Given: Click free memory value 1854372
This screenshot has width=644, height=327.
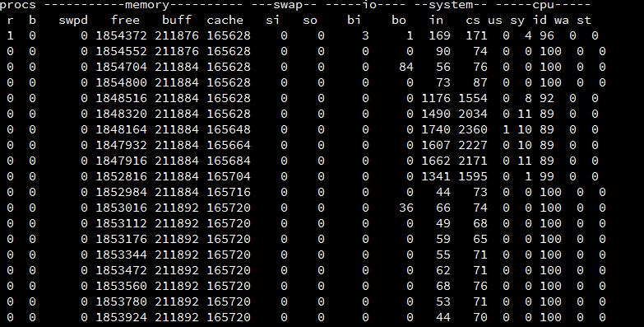Looking at the screenshot, I should point(121,35).
